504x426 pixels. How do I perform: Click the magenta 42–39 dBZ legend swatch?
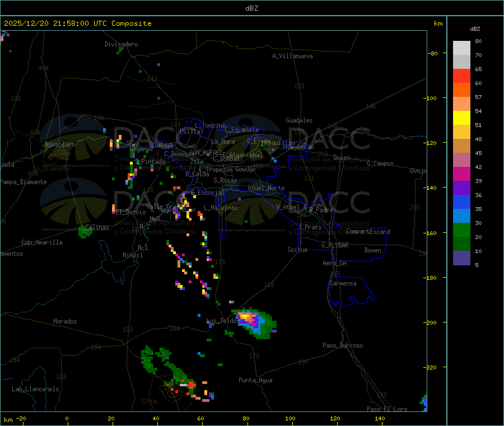[x=461, y=174]
